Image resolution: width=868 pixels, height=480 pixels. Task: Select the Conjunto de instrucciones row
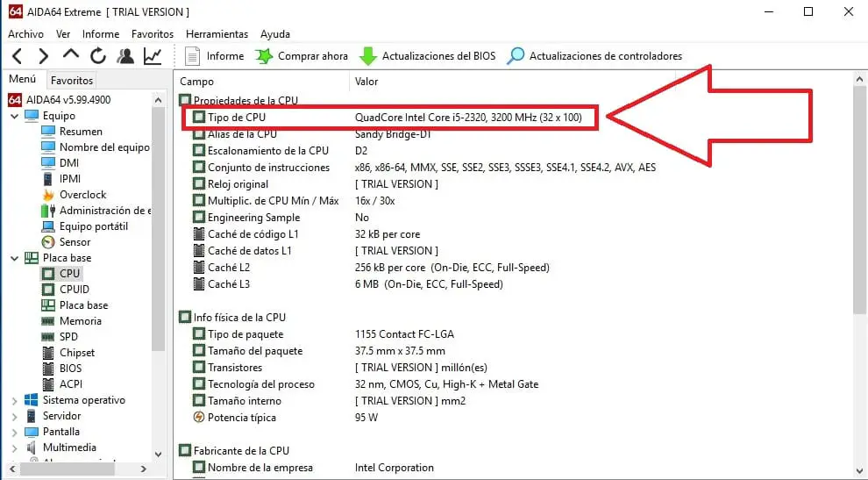(424, 168)
